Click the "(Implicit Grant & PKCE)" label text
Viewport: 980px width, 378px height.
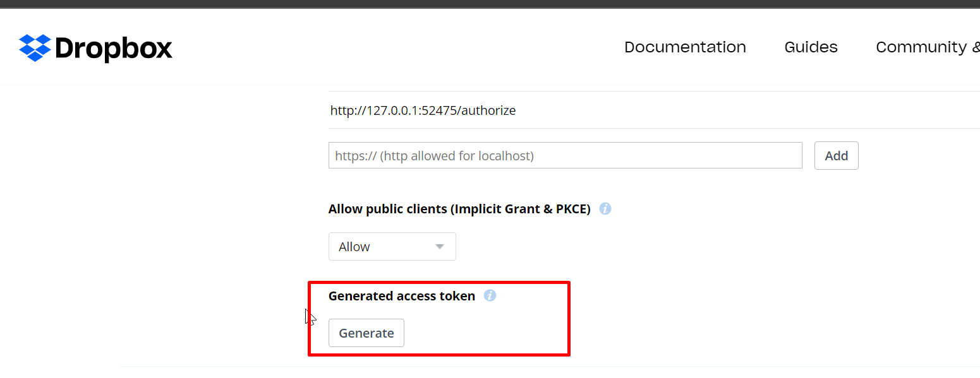[x=521, y=210]
